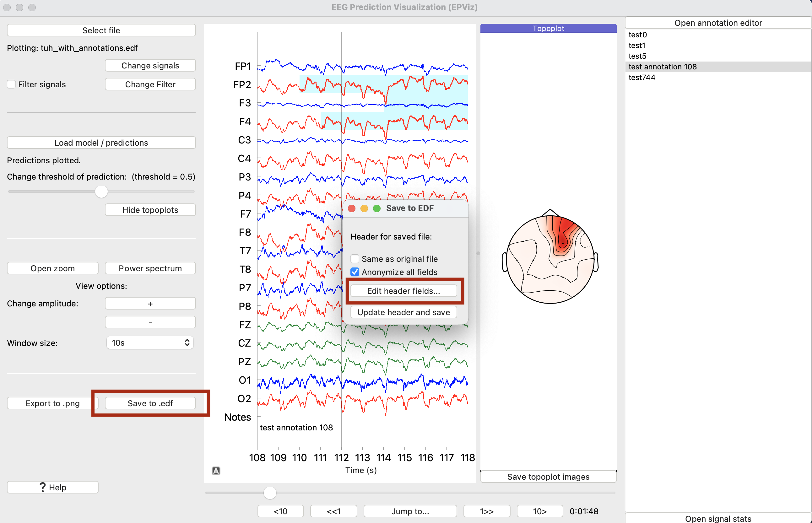This screenshot has height=523, width=812.
Task: Select the test5 annotation entry
Action: pos(637,56)
